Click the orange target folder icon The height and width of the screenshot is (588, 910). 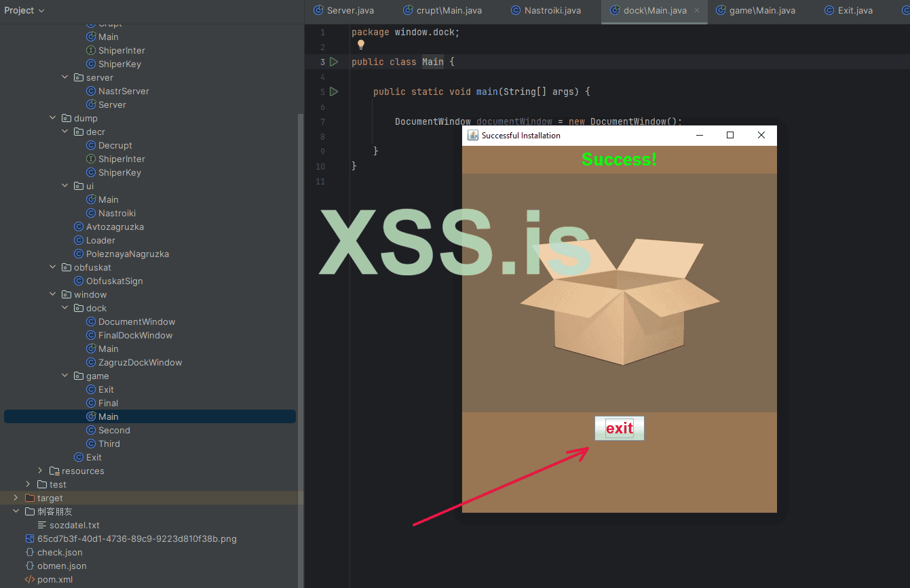(29, 498)
